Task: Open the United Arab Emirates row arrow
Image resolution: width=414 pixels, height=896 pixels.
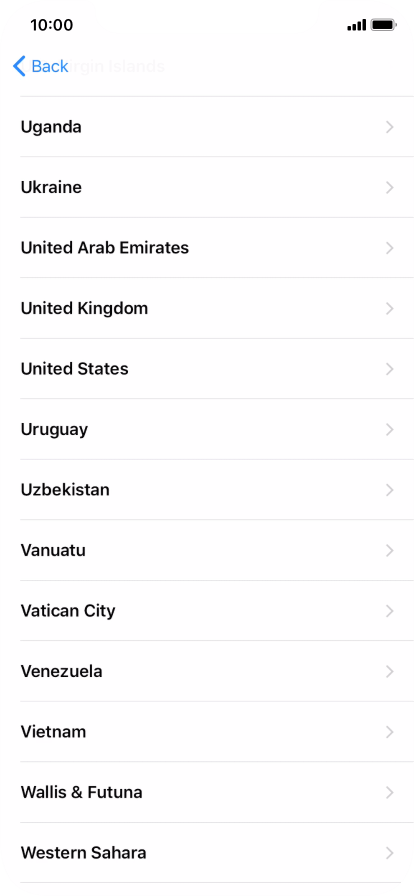Action: (390, 248)
